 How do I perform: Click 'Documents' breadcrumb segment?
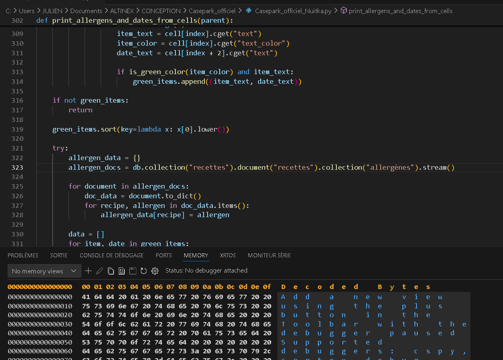(86, 11)
